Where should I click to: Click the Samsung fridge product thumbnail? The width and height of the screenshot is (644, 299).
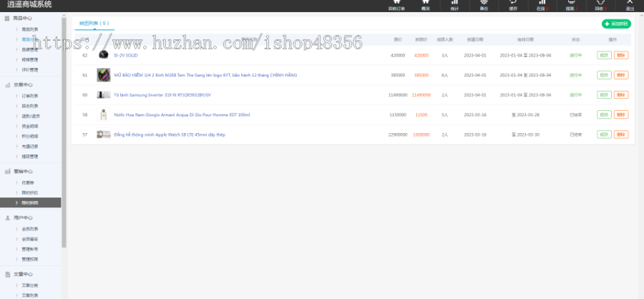104,95
